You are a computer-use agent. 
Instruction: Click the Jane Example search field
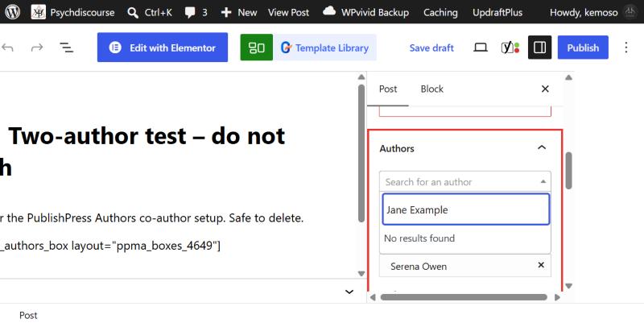pos(466,209)
